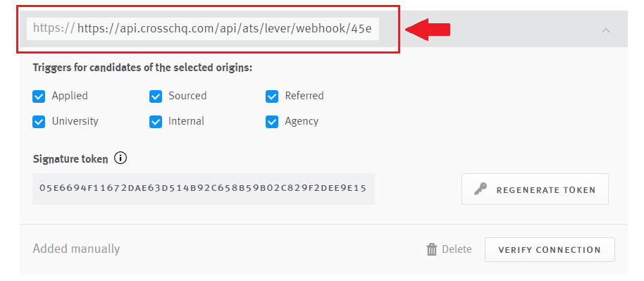Image resolution: width=644 pixels, height=281 pixels.
Task: Click the Added manually text
Action: [x=76, y=249]
